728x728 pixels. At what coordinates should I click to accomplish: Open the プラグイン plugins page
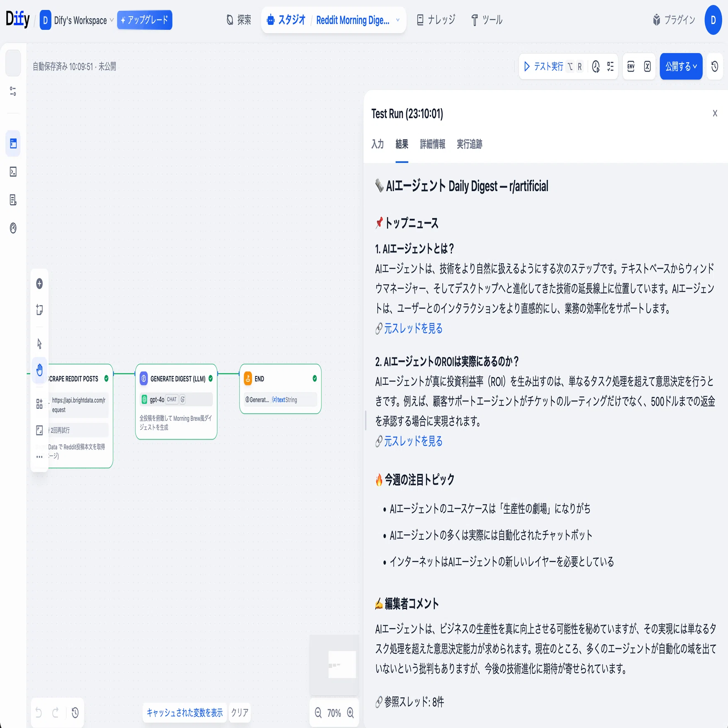[x=674, y=20]
